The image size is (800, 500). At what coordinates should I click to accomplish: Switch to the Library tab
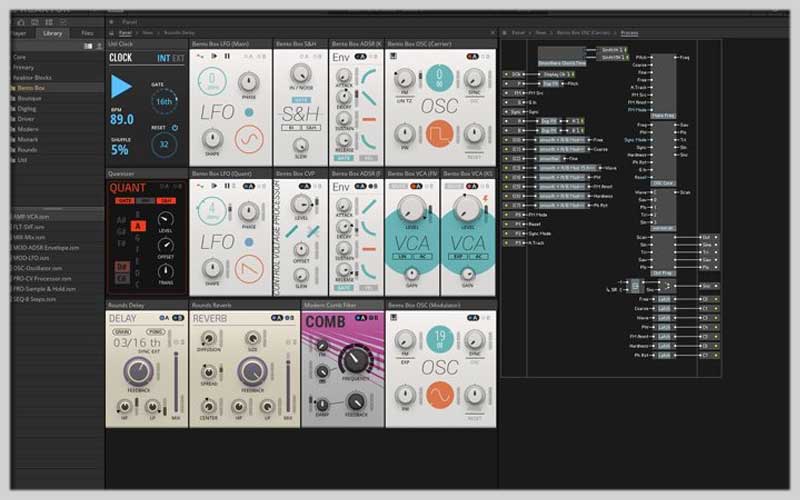coord(52,33)
